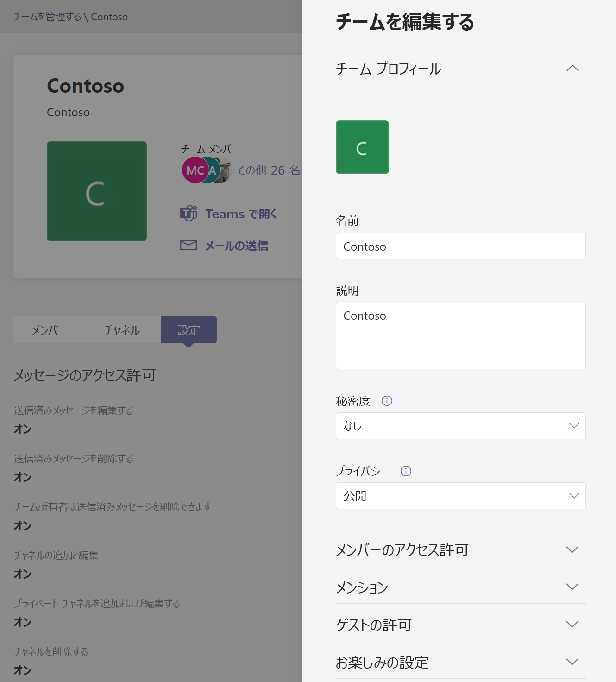
Task: Click the teal A member avatar
Action: click(211, 170)
